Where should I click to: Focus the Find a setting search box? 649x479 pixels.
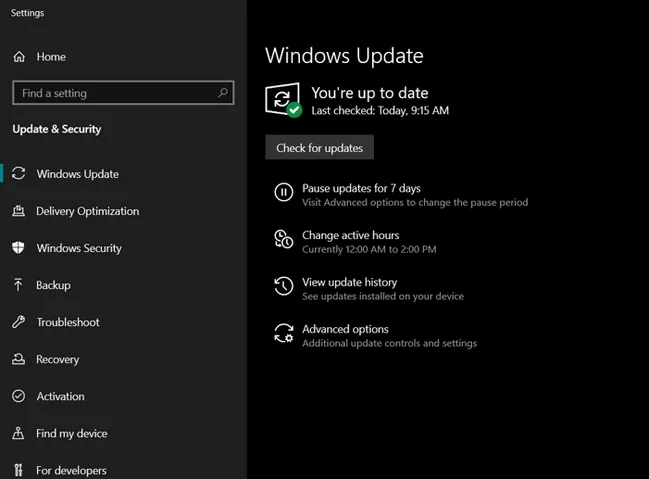click(x=123, y=93)
